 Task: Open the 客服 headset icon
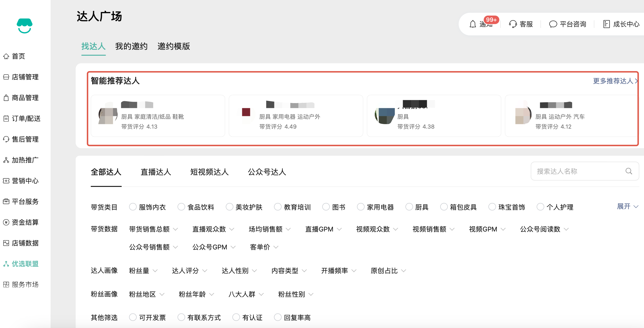[x=513, y=24]
